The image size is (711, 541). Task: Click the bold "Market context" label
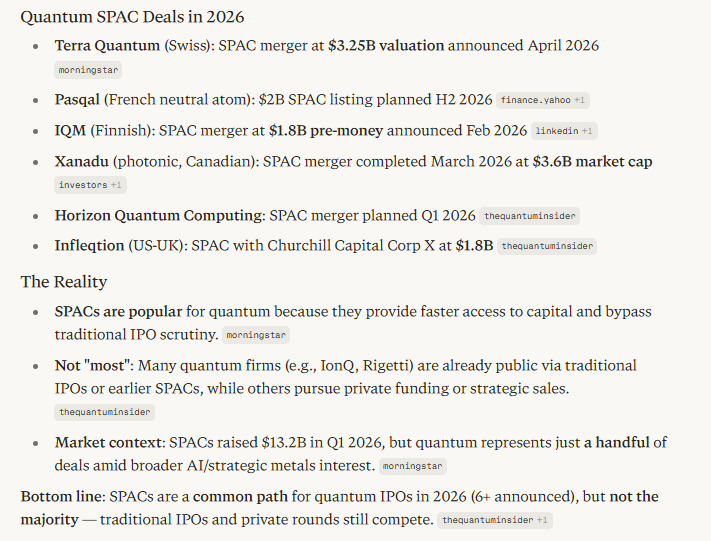tap(107, 442)
